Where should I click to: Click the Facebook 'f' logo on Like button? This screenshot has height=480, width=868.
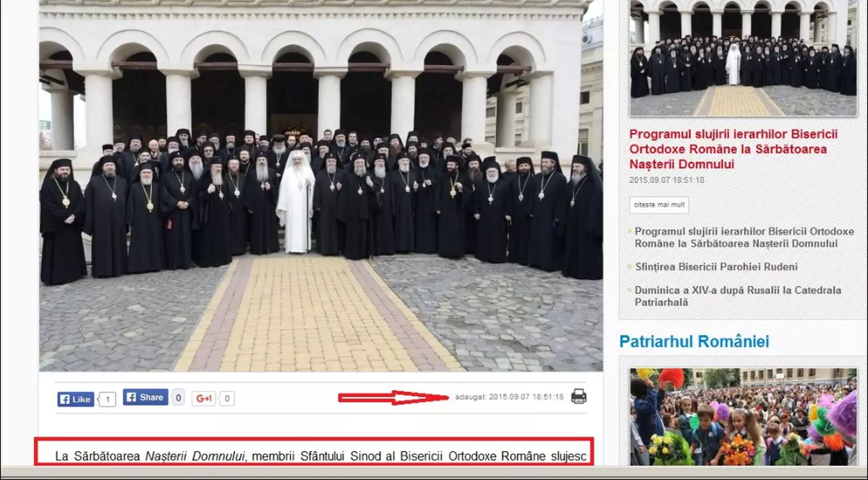click(64, 398)
